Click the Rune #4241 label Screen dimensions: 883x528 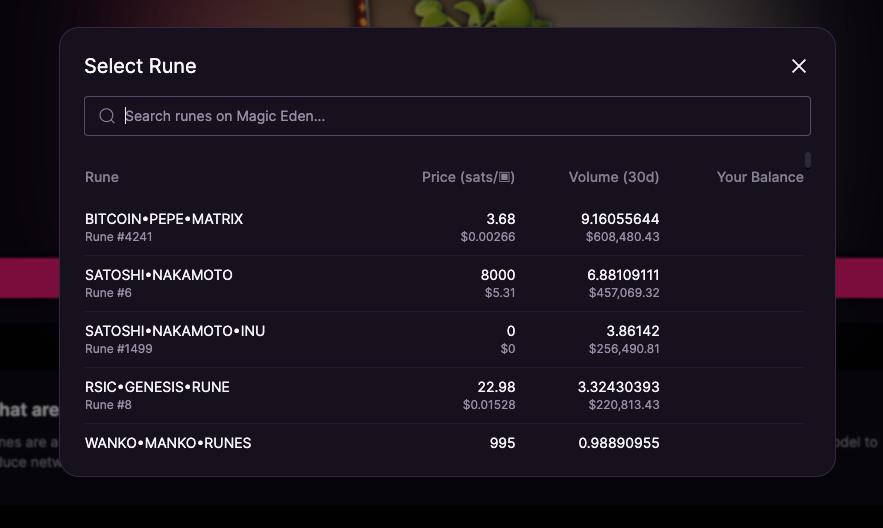tap(119, 237)
